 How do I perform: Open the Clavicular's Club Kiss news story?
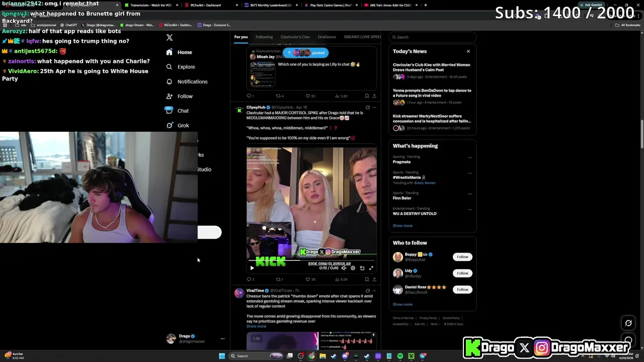click(432, 70)
